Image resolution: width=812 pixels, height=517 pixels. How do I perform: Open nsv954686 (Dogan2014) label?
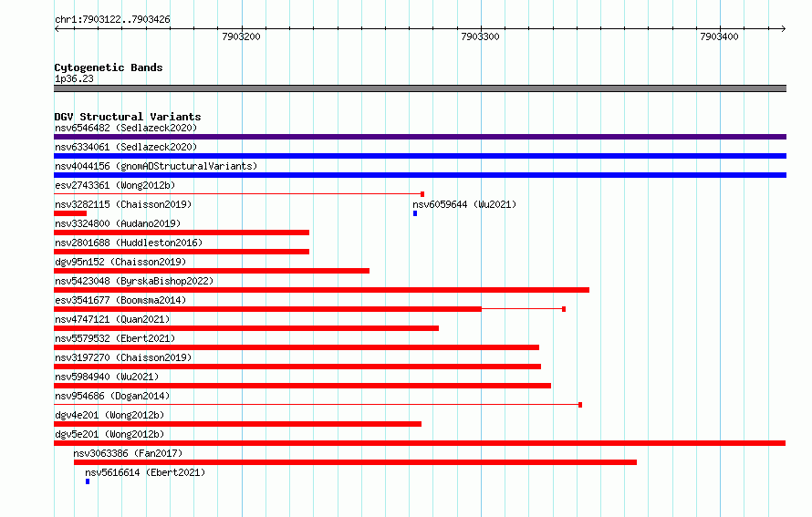(x=112, y=396)
